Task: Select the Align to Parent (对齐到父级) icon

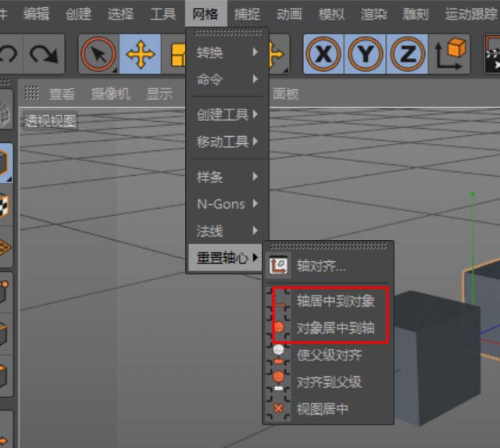Action: tap(278, 382)
